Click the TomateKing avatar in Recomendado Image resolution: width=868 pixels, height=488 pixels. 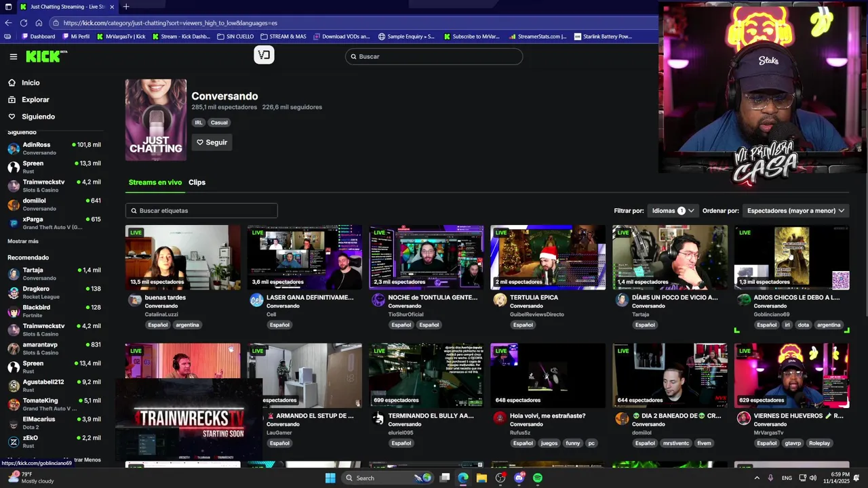[14, 404]
